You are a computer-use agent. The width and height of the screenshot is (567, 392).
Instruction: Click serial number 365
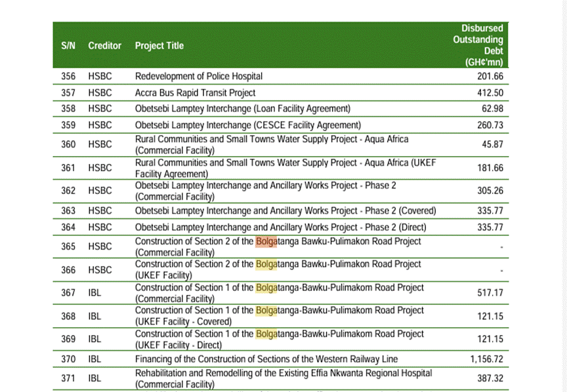[x=68, y=246]
